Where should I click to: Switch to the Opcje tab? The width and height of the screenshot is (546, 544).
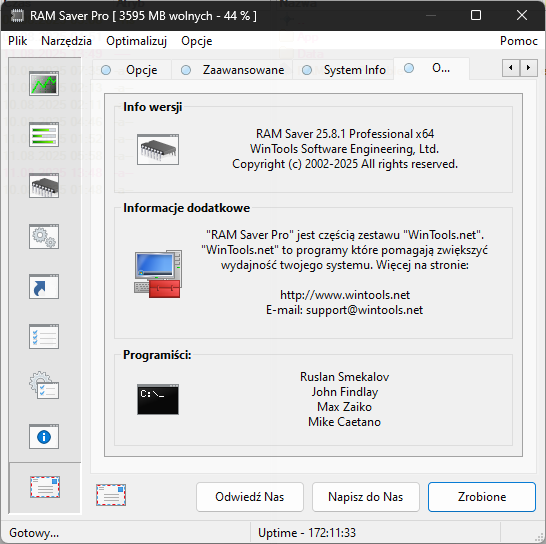(132, 70)
